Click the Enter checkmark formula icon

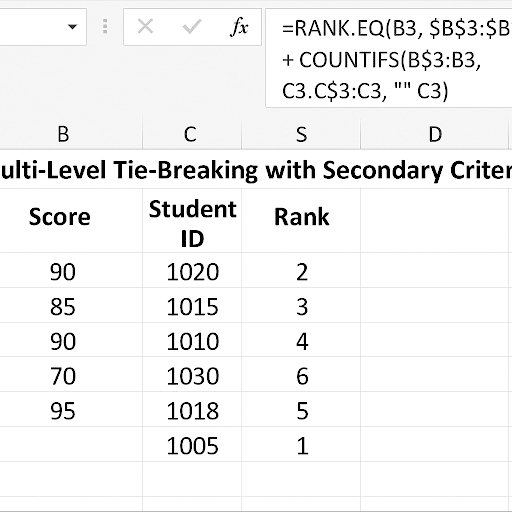192,27
